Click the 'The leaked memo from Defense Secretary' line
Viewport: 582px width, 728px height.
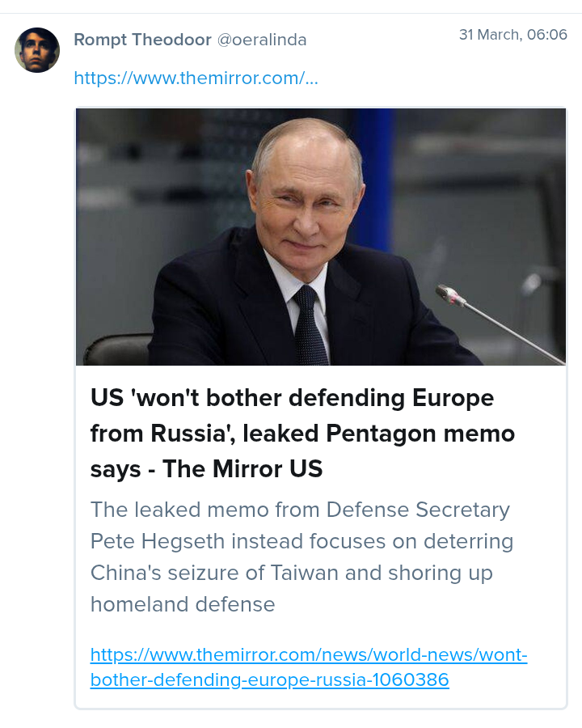coord(300,510)
